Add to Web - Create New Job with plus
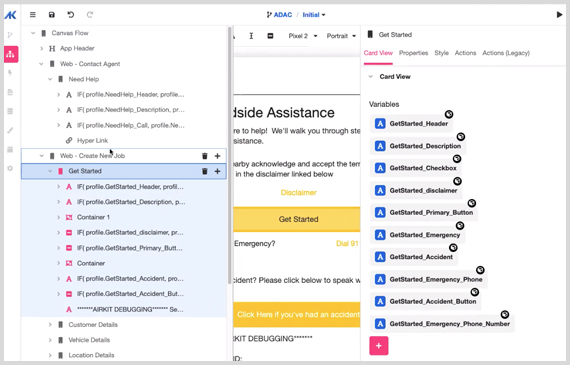This screenshot has width=570, height=365. (x=217, y=156)
